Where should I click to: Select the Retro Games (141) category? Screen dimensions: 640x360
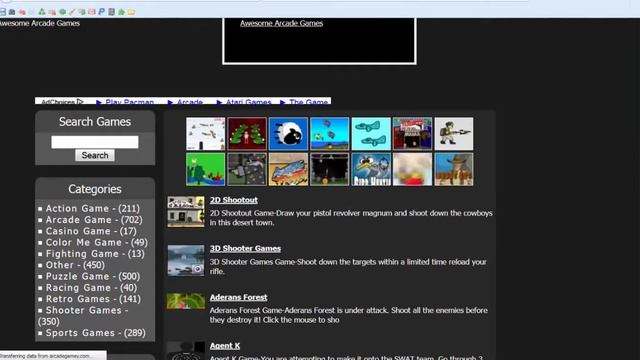93,299
